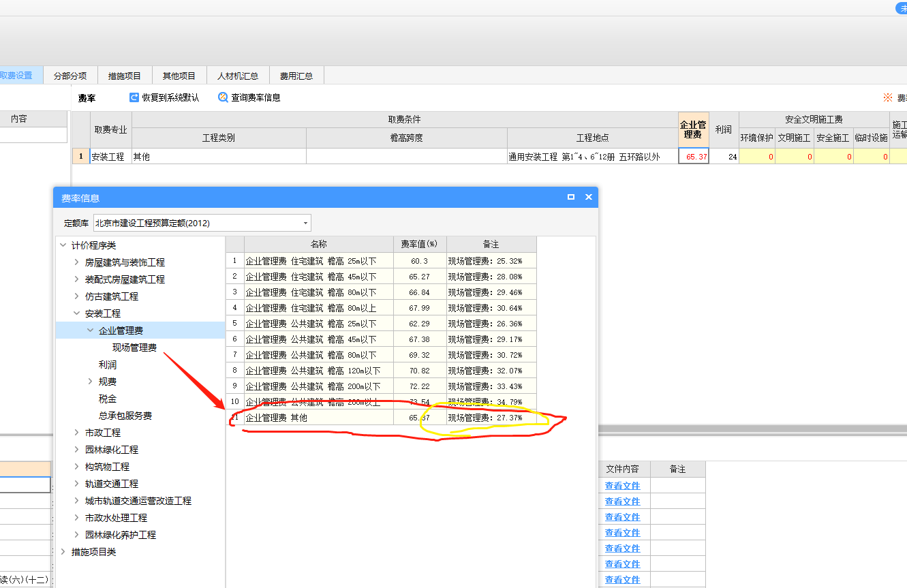Click the query rate information magnifier icon
Viewport: 907px width, 588px height.
click(223, 97)
